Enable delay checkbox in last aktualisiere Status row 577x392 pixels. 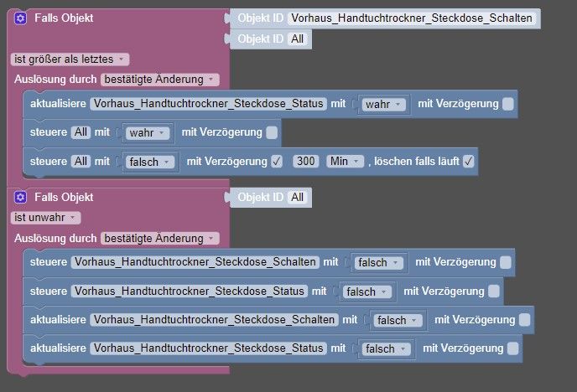click(513, 348)
